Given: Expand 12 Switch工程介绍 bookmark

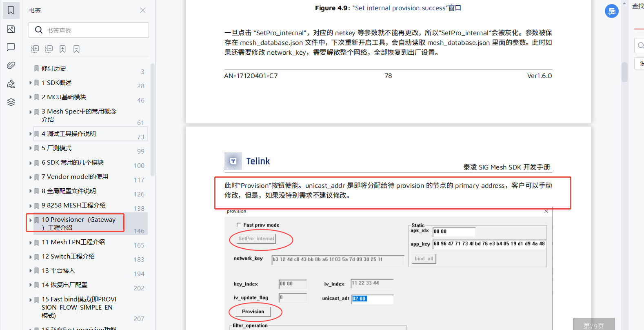Looking at the screenshot, I should tap(31, 256).
